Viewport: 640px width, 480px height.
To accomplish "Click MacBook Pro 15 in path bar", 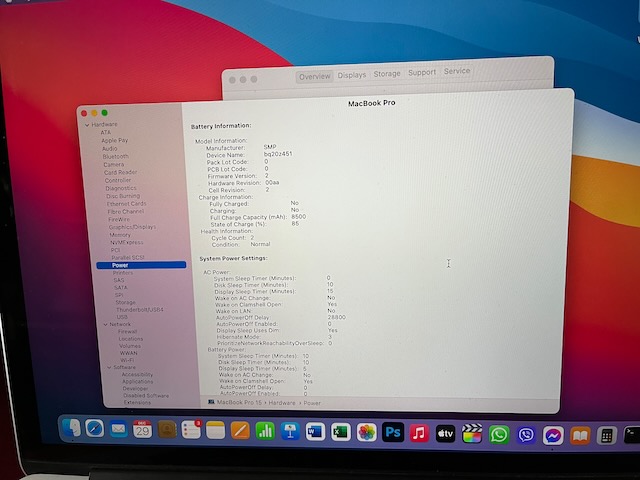I will (x=239, y=402).
